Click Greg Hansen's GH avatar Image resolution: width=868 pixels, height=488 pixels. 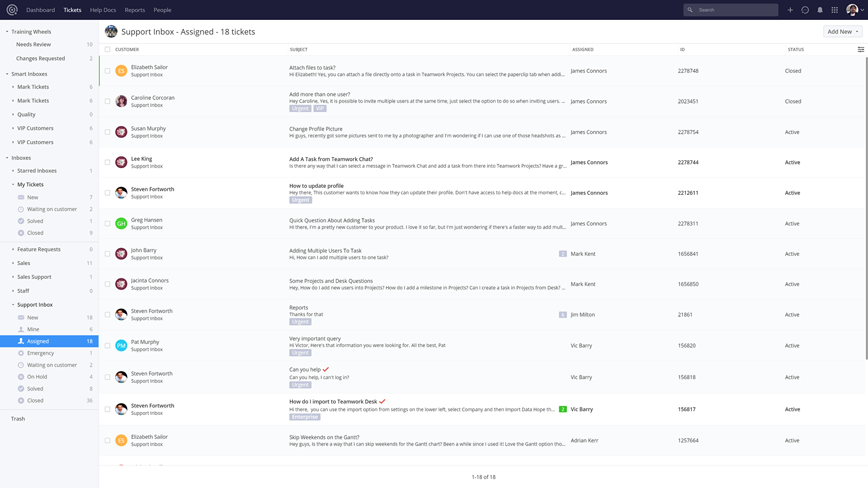pos(121,224)
